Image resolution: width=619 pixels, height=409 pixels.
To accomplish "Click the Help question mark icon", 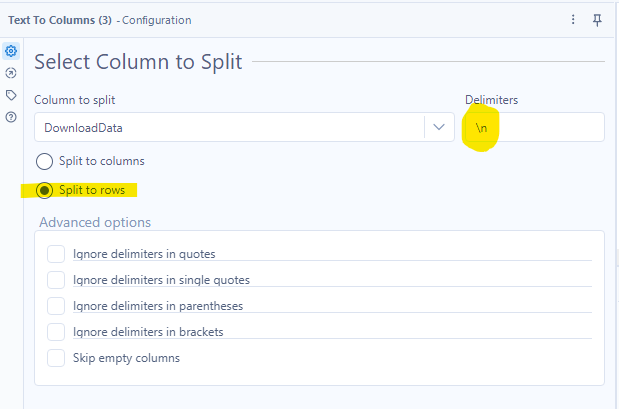I will pyautogui.click(x=11, y=117).
